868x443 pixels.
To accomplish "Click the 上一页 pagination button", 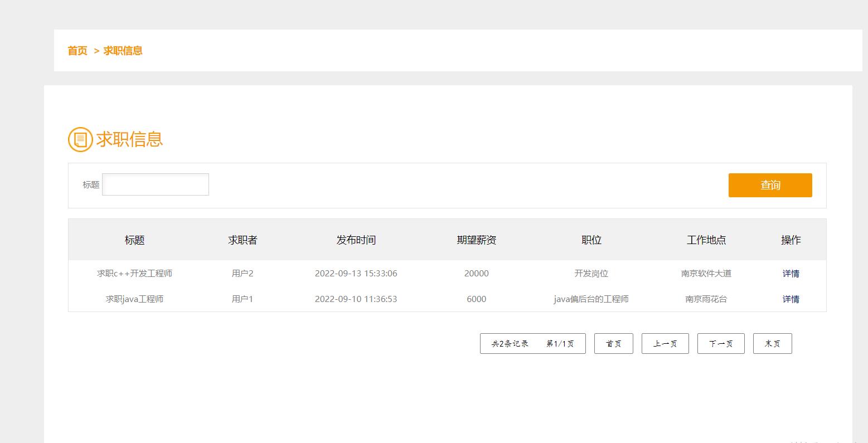I will pos(665,343).
